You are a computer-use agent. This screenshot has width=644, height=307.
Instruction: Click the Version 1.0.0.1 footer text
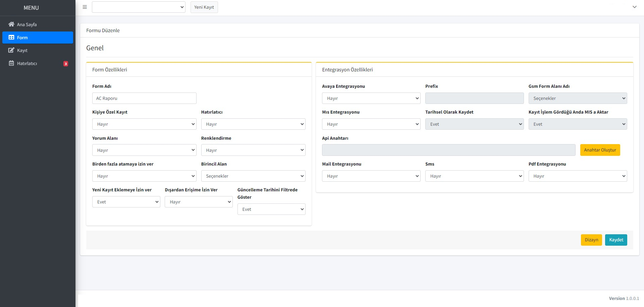click(624, 298)
